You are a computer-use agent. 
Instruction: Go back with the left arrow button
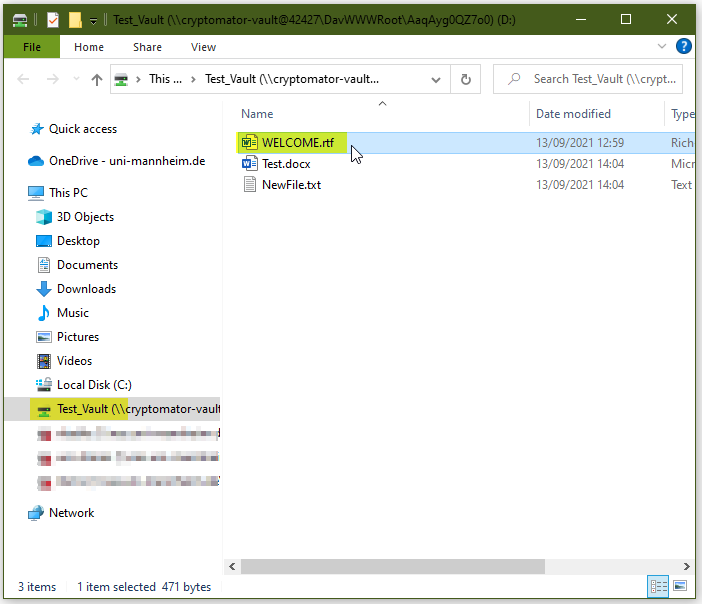point(23,79)
